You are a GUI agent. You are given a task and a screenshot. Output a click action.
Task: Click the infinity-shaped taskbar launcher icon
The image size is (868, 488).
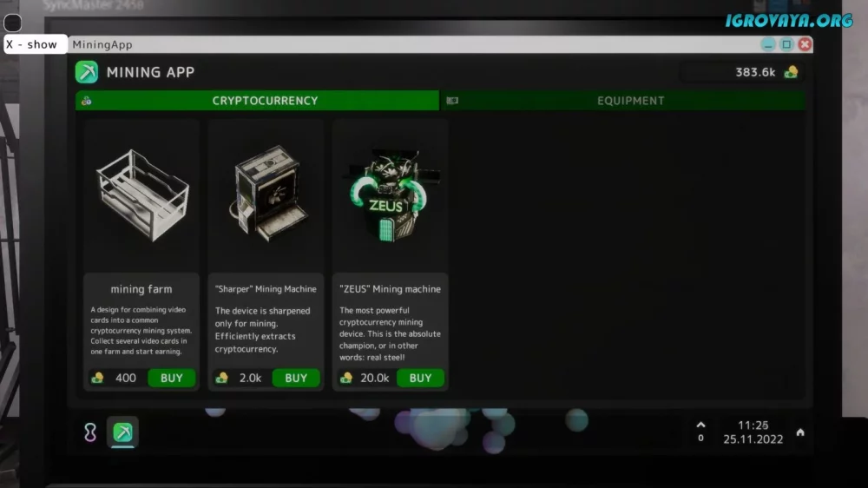coord(90,432)
